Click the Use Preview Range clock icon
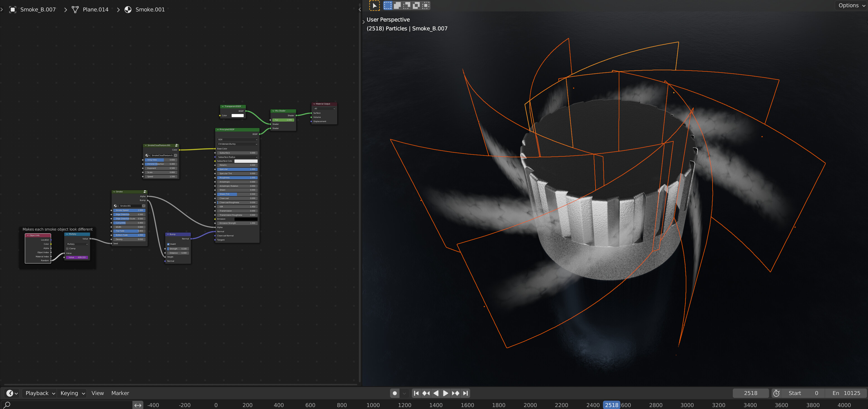868x409 pixels. (x=776, y=393)
